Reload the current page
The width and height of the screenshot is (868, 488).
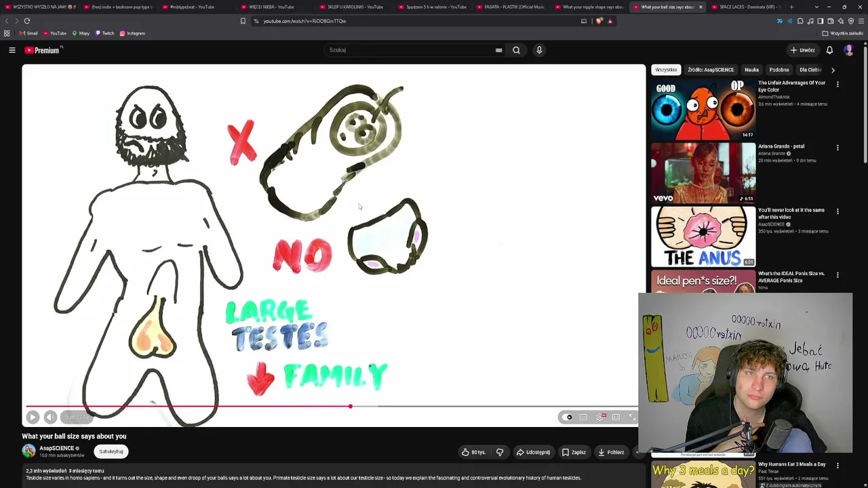(x=27, y=21)
